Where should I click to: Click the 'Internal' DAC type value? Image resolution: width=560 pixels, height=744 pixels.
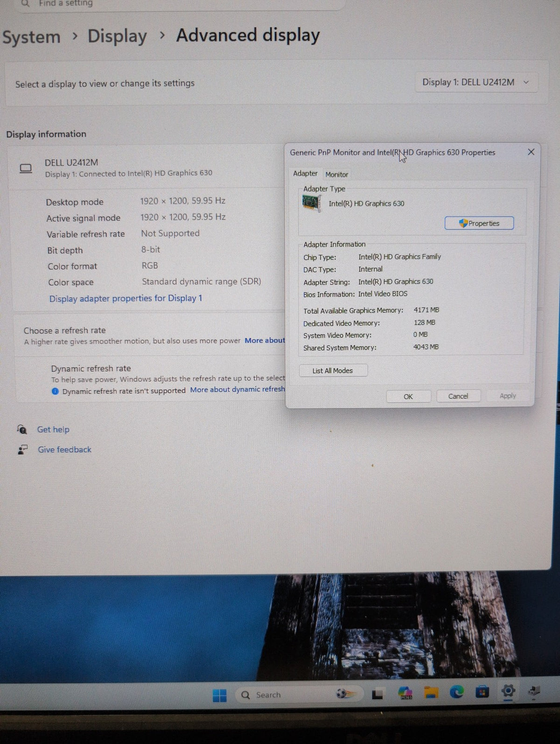click(x=371, y=269)
